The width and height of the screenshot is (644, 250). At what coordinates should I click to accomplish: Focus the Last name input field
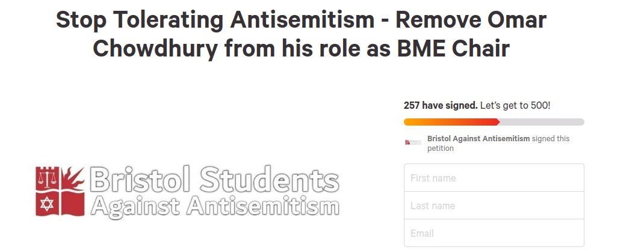[x=494, y=206]
